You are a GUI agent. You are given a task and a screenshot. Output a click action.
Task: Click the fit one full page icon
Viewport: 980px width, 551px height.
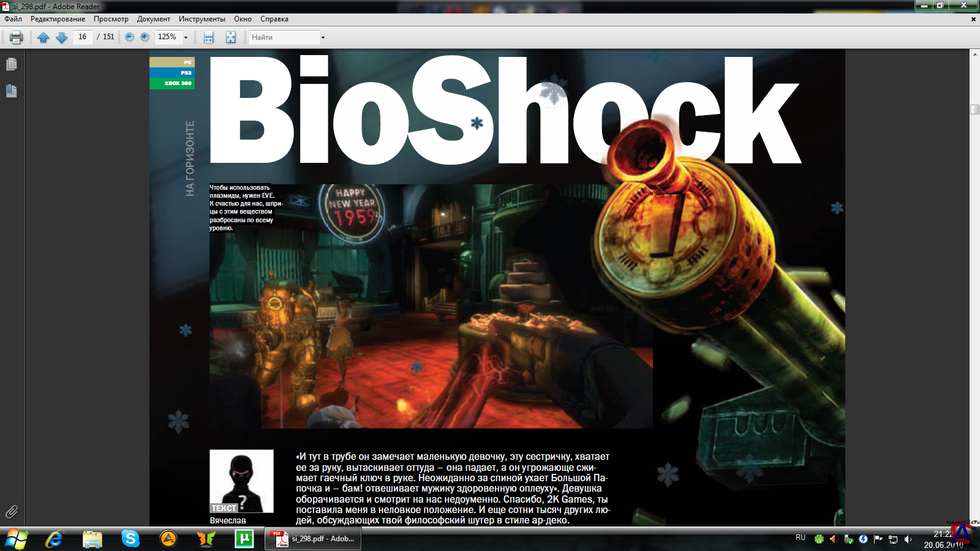tap(230, 37)
